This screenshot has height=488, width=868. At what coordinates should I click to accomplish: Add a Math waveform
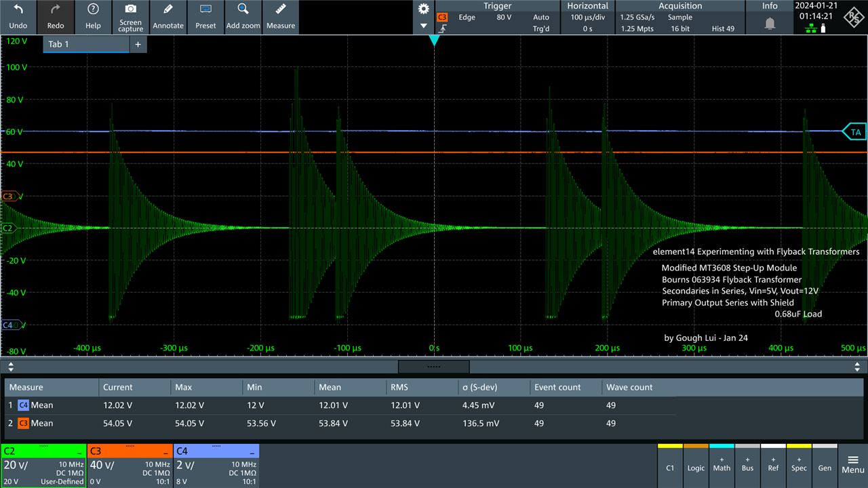pos(722,466)
